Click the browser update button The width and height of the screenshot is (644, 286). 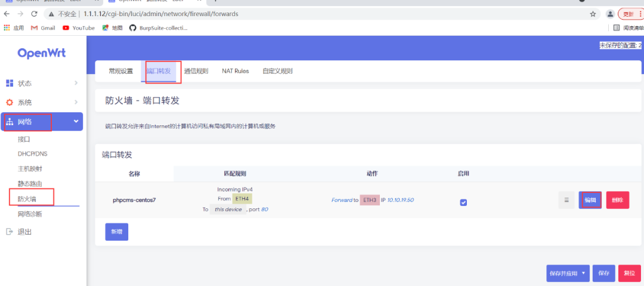pyautogui.click(x=631, y=14)
